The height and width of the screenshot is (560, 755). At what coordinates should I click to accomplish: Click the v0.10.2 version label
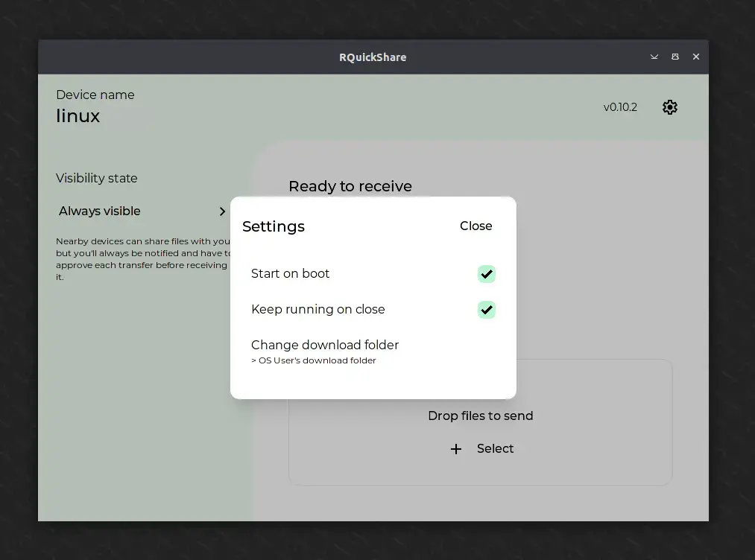coord(620,106)
